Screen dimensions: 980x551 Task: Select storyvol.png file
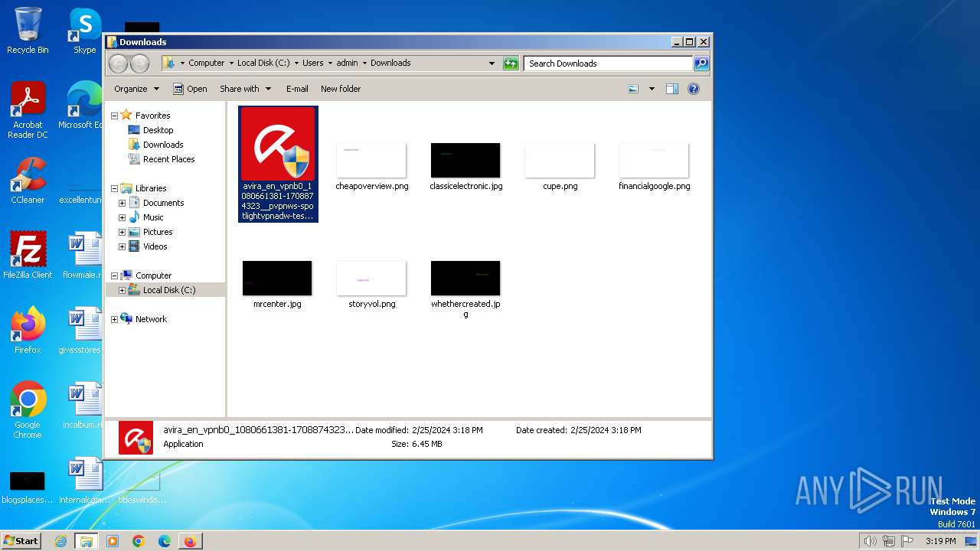[x=371, y=284]
